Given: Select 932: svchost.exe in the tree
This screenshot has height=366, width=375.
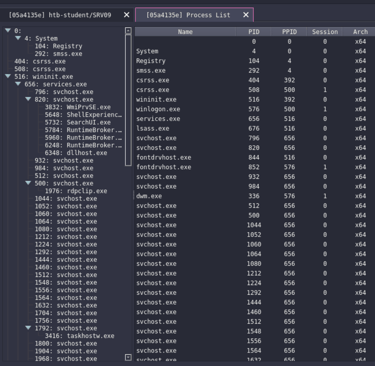Looking at the screenshot, I should pyautogui.click(x=64, y=161).
